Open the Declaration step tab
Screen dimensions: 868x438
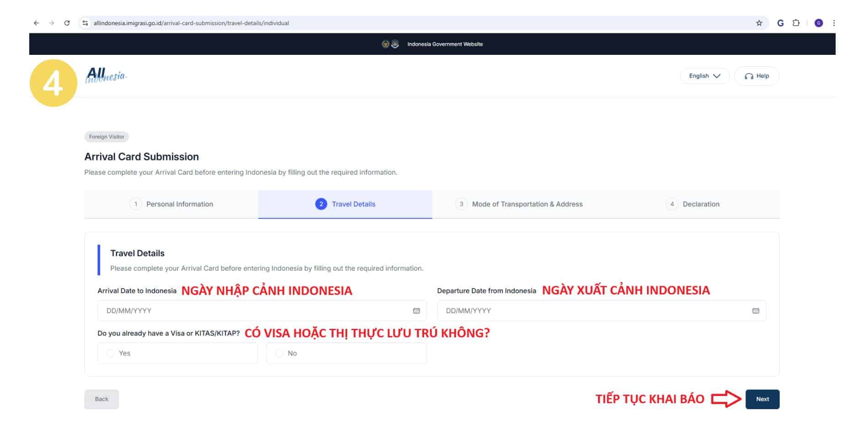(x=693, y=204)
